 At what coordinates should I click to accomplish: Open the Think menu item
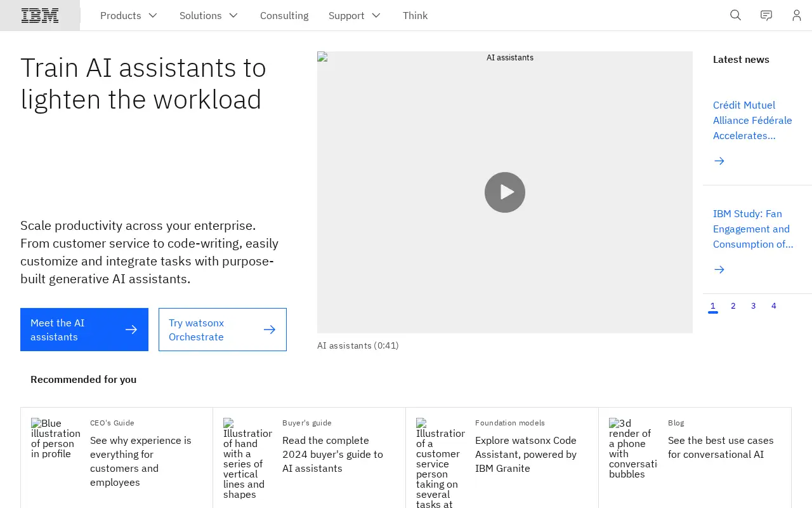click(x=416, y=15)
